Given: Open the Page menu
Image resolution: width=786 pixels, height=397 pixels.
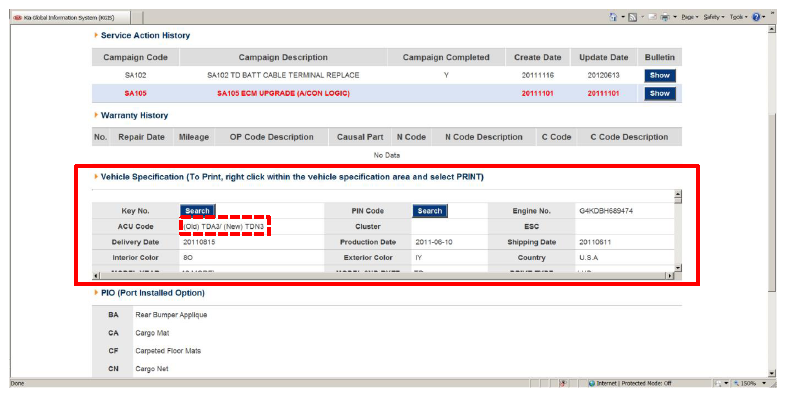Looking at the screenshot, I should 690,17.
